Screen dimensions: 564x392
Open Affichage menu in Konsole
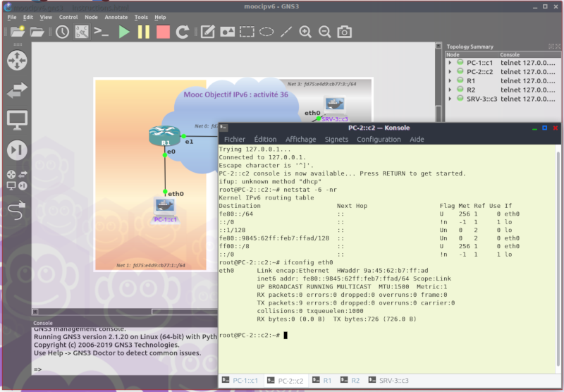point(301,139)
